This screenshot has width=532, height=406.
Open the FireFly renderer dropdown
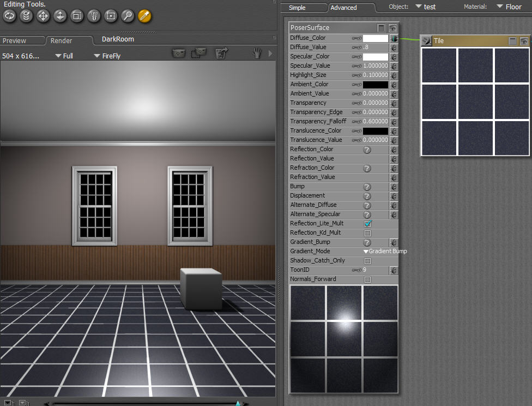click(x=107, y=56)
